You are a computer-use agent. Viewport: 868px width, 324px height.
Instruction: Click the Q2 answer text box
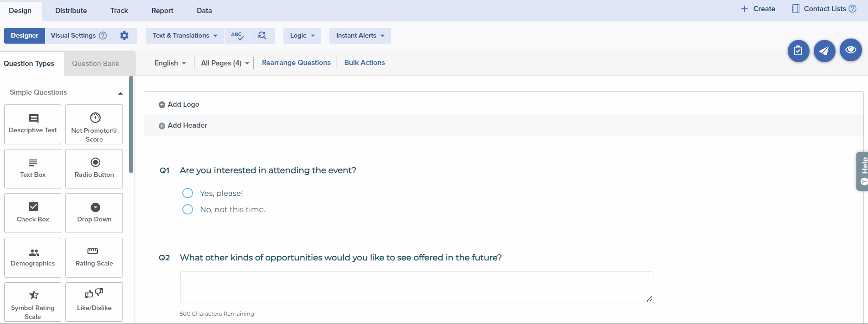(416, 287)
